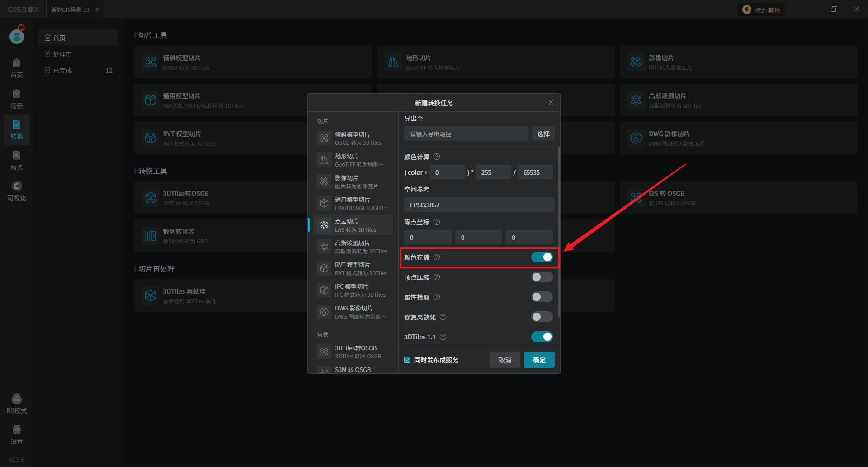Open the 场景 sidebar icon

coord(17,99)
